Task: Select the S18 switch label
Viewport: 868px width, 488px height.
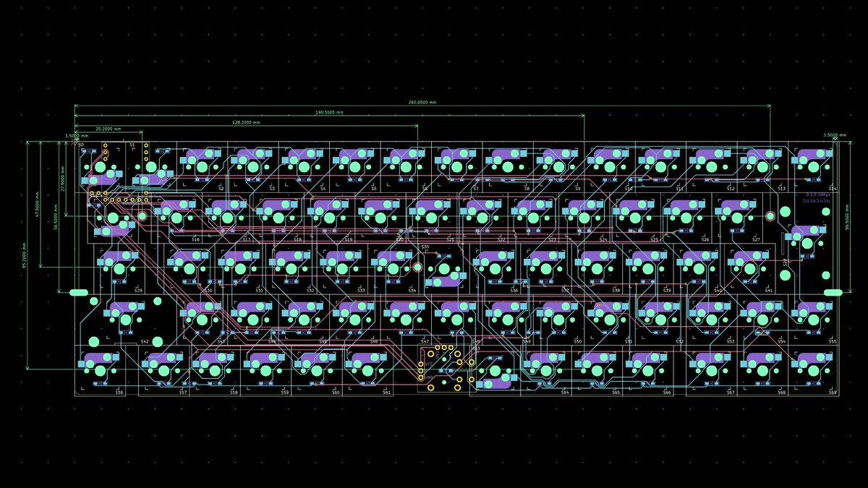Action: point(297,239)
